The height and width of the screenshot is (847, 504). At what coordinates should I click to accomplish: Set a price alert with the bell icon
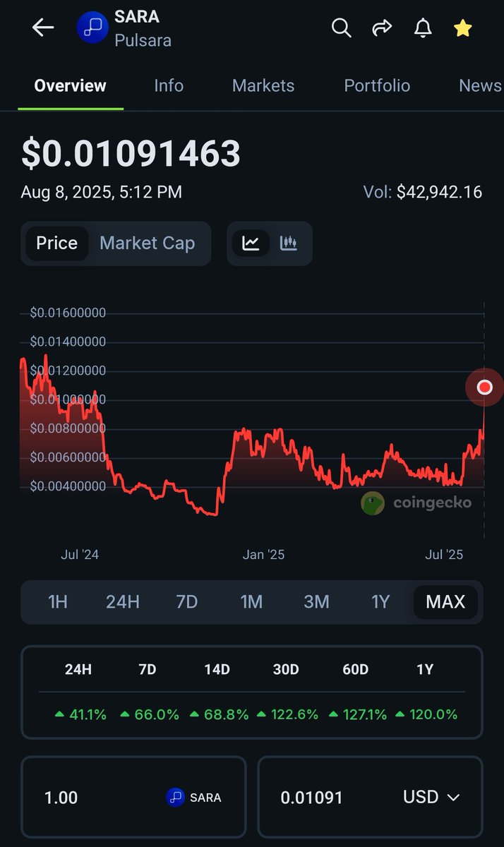[423, 28]
